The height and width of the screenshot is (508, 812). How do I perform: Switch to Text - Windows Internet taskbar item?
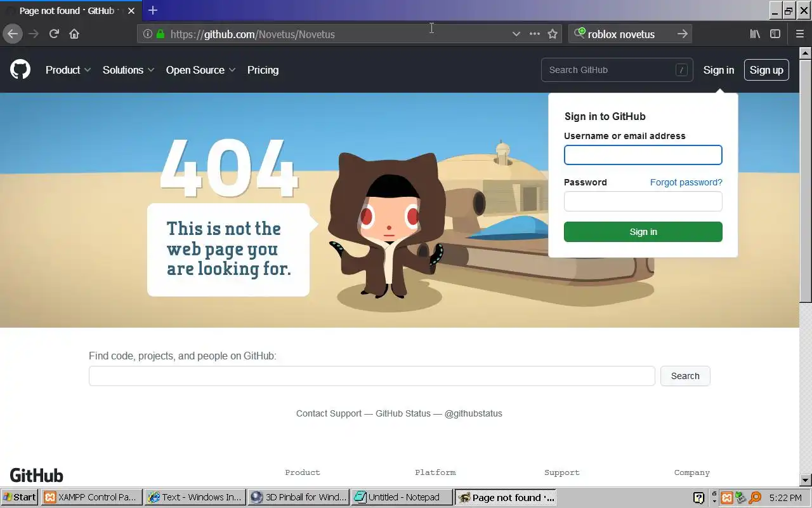coord(195,497)
